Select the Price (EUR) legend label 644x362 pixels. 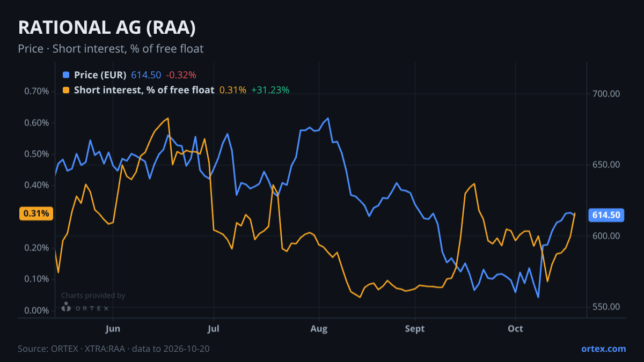[x=100, y=75]
